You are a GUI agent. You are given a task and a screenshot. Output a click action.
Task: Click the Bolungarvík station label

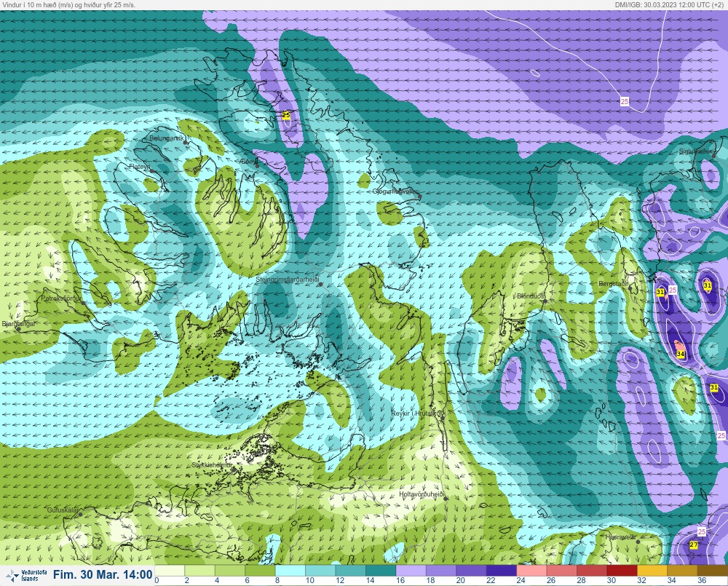click(167, 138)
